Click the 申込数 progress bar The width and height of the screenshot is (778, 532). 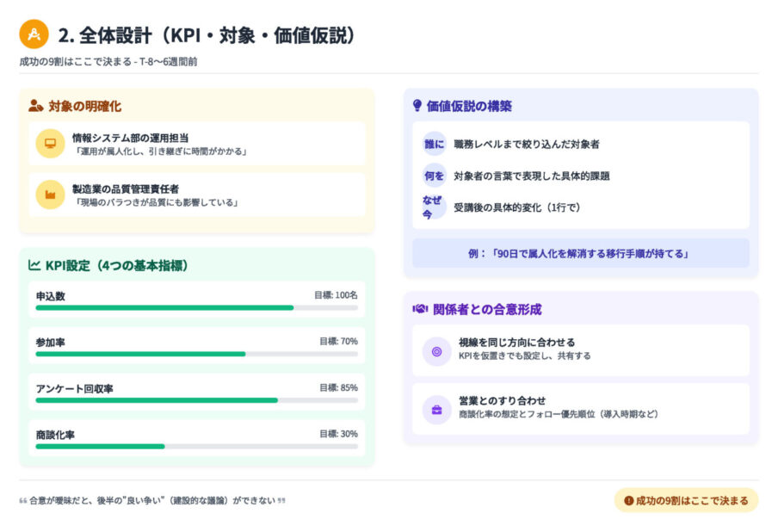(196, 307)
